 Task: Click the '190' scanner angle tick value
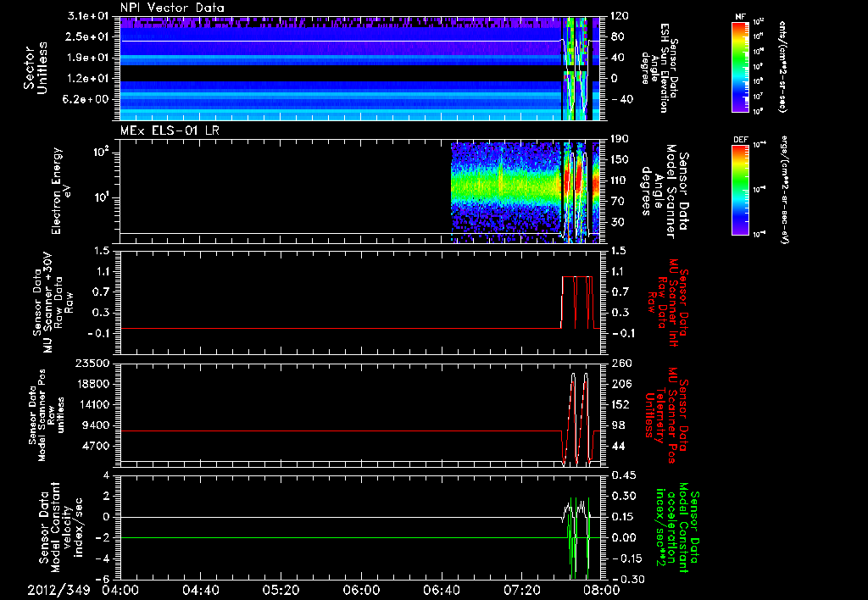coord(620,139)
